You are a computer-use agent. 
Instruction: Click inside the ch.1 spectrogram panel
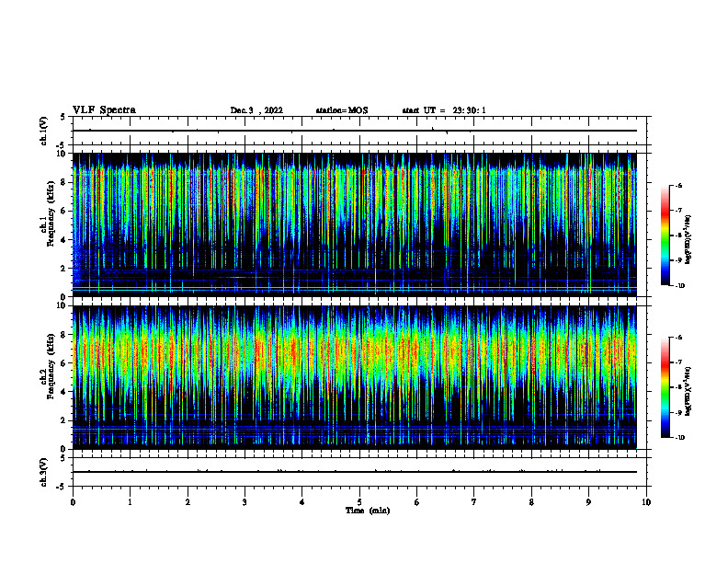[354, 224]
